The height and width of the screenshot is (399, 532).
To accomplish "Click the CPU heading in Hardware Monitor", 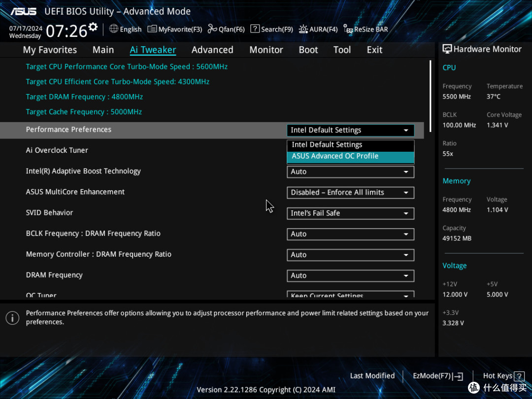I will 449,67.
